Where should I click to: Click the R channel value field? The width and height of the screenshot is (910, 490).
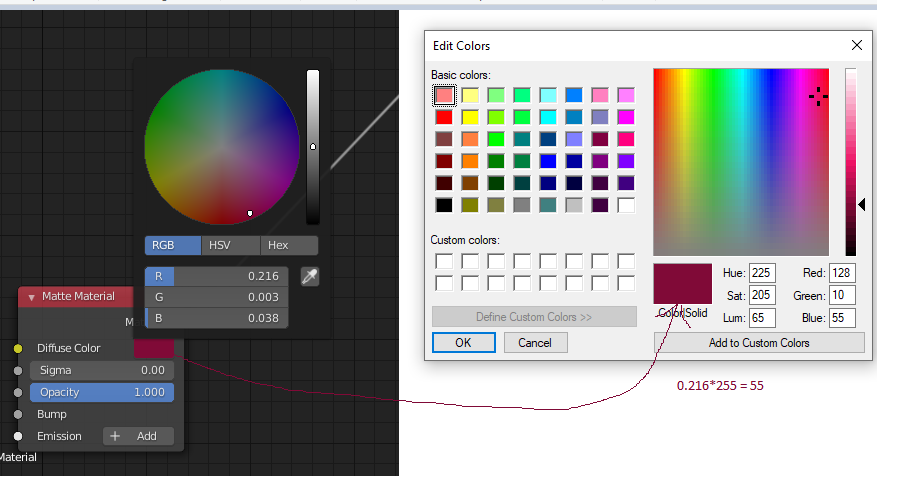tap(217, 276)
